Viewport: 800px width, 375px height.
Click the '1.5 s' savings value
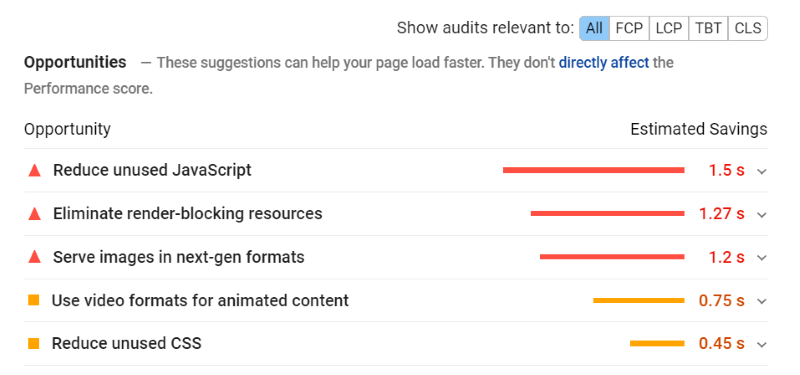727,170
